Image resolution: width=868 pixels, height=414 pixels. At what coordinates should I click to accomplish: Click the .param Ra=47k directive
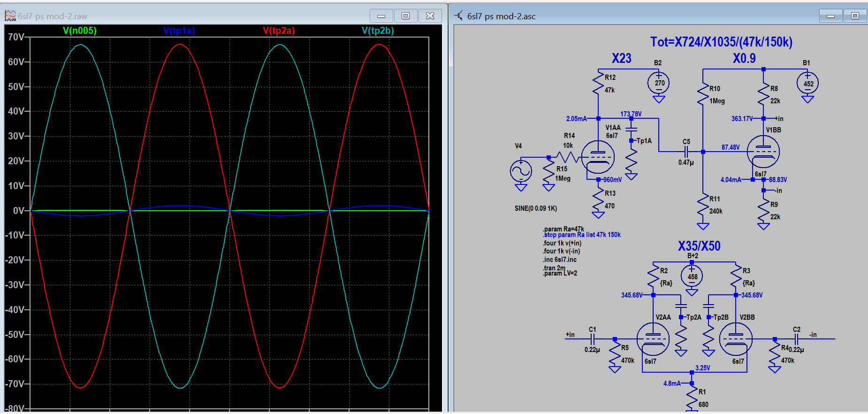coord(563,229)
